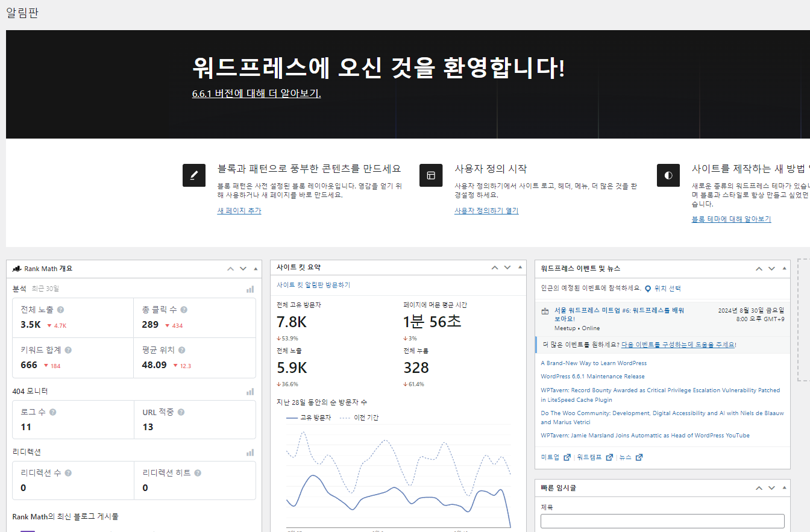Open 블록 테마에 대해 알아보기 link
The image size is (810, 532).
(x=731, y=219)
